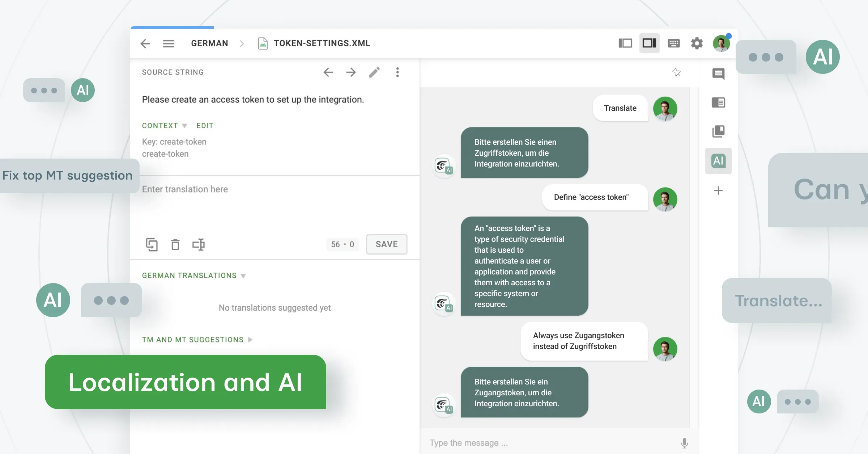Add a new panel with the plus icon
Viewport: 868px width, 454px height.
click(x=718, y=191)
